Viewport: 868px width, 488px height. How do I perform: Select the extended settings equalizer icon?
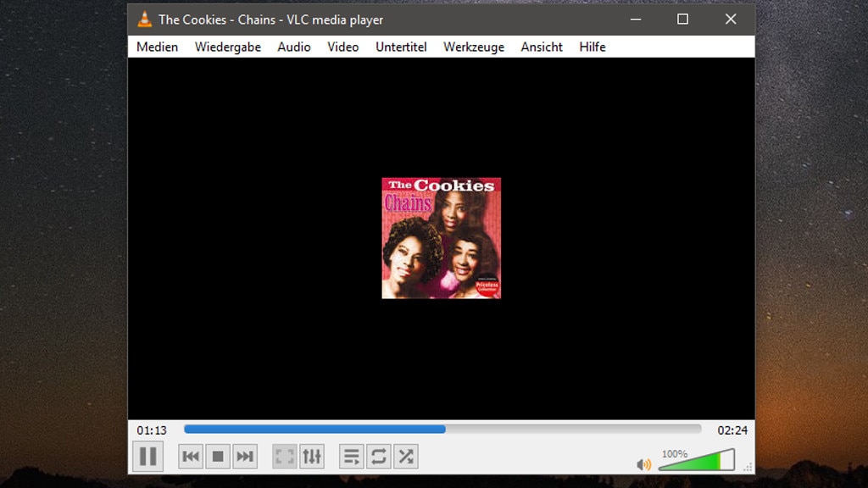pos(312,456)
